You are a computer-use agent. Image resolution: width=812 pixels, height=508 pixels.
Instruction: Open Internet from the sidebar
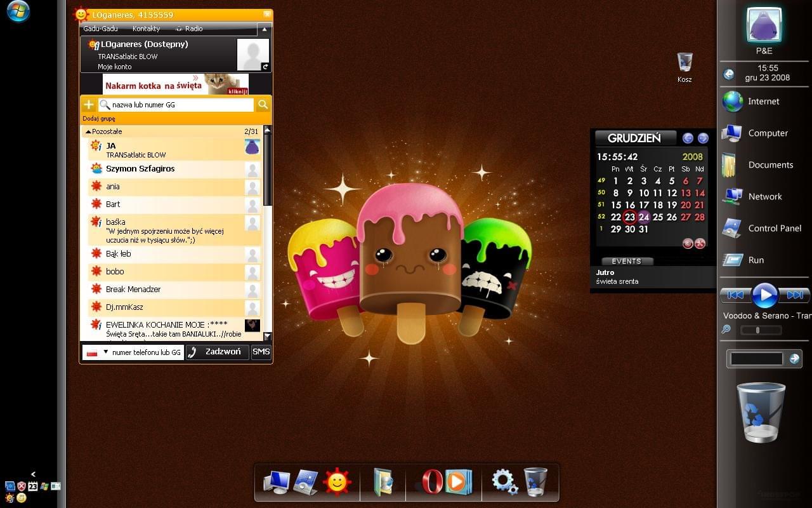coord(751,102)
